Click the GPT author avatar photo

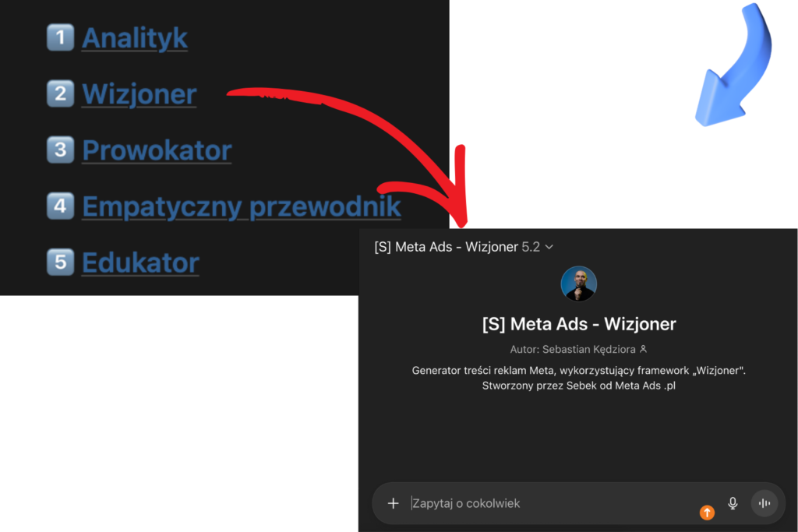point(579,284)
